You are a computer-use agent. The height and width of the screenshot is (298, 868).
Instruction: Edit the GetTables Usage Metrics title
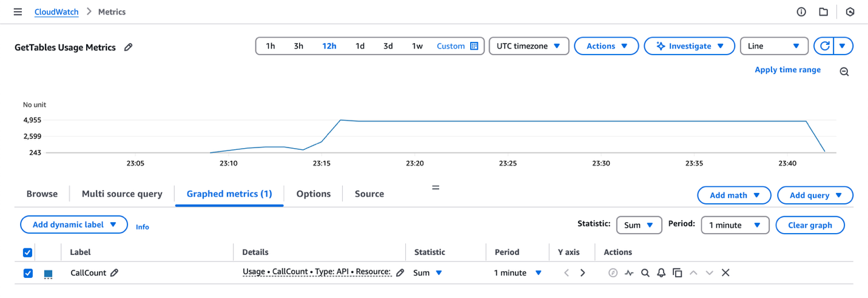(128, 47)
